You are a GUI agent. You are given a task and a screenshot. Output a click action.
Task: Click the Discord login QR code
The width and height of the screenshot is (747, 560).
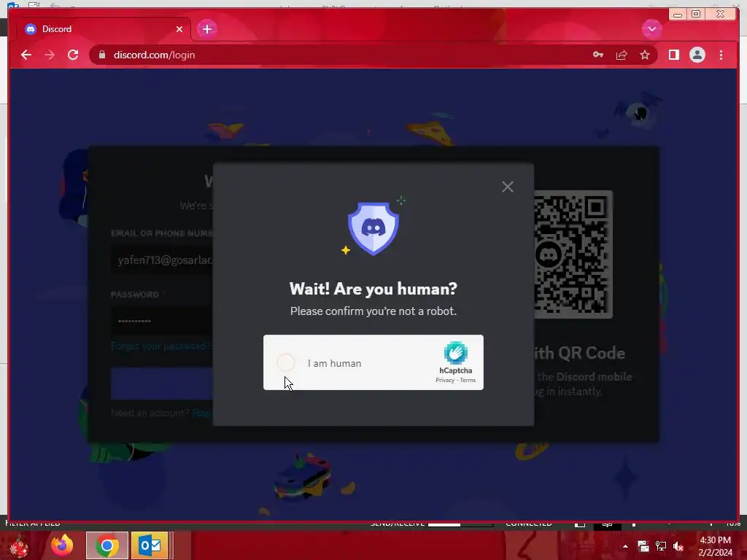[x=573, y=254]
